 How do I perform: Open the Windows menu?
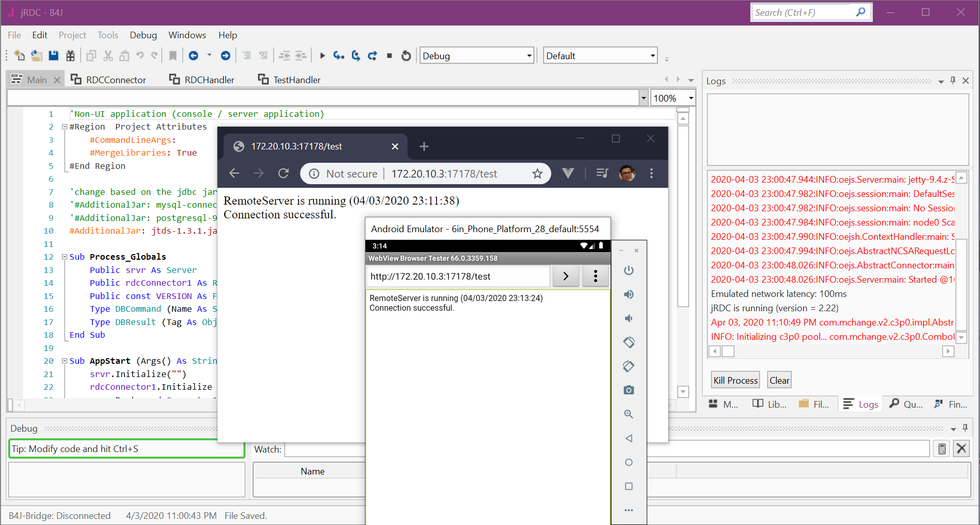(x=187, y=35)
